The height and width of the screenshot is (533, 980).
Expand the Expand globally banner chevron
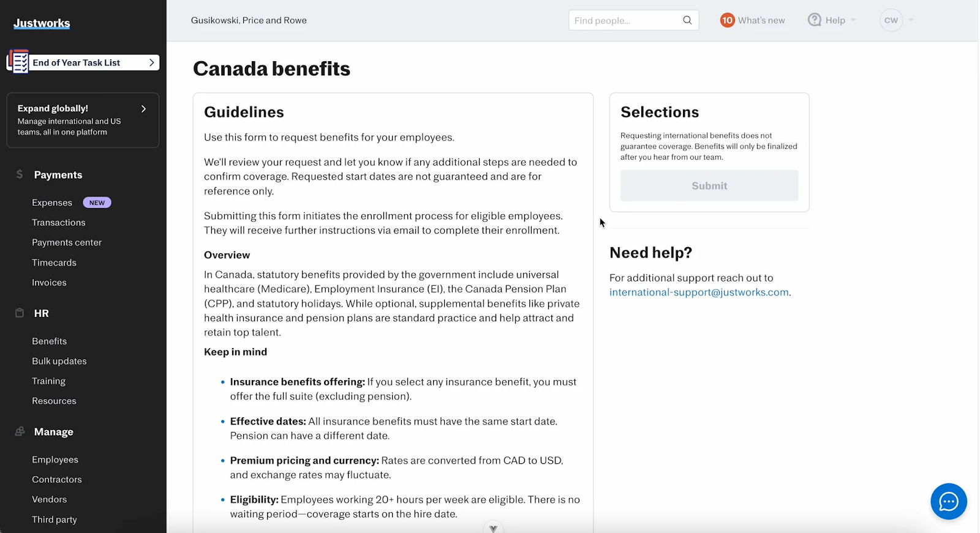coord(143,109)
